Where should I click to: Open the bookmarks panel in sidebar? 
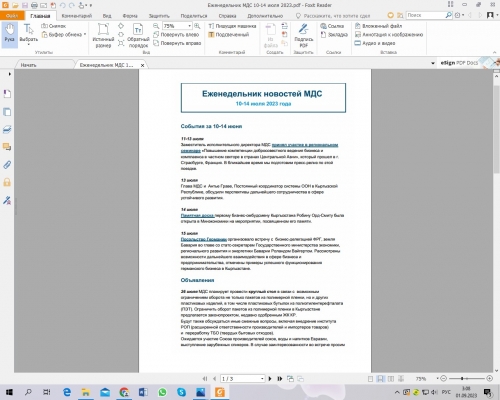[7, 94]
